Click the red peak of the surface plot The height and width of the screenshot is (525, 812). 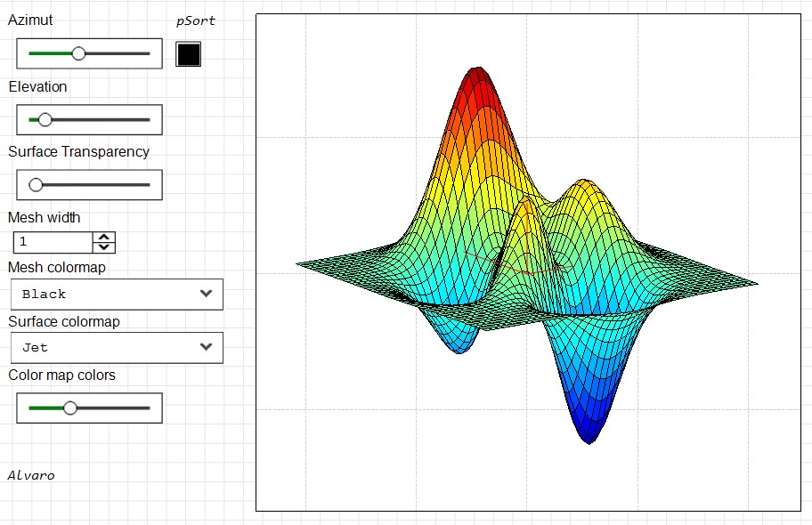[x=478, y=78]
